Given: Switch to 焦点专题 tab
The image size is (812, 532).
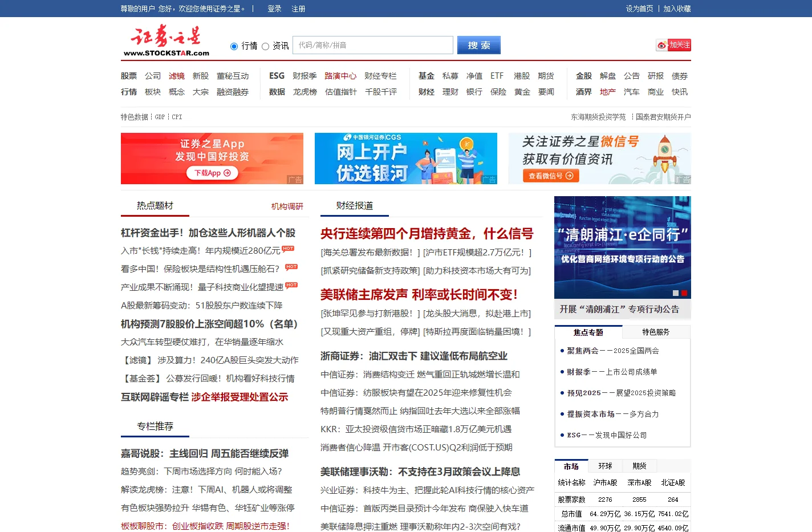Looking at the screenshot, I should (588, 332).
